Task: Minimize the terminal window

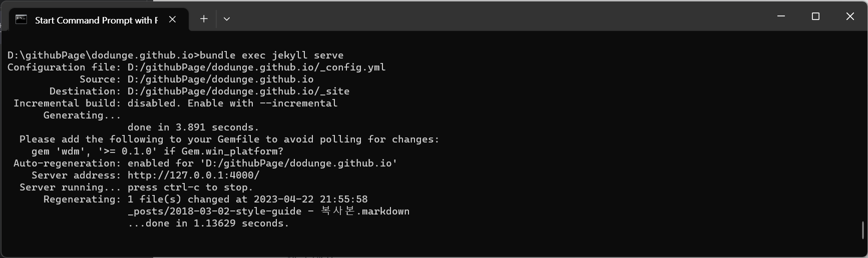Action: tap(781, 16)
